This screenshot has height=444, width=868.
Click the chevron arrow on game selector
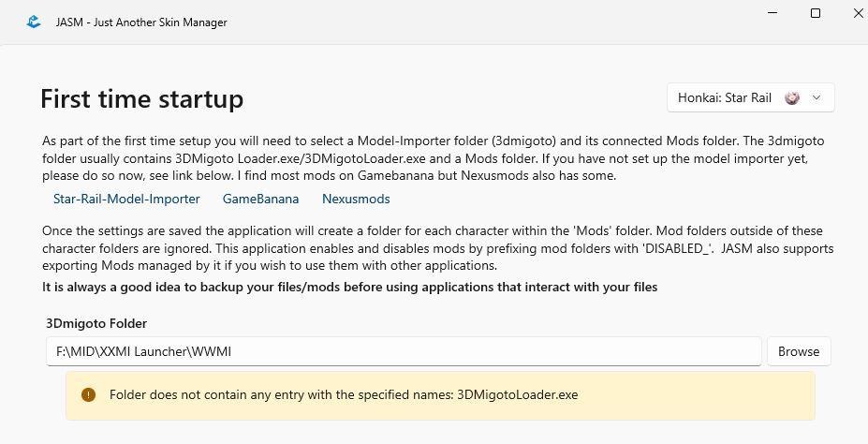click(x=817, y=97)
